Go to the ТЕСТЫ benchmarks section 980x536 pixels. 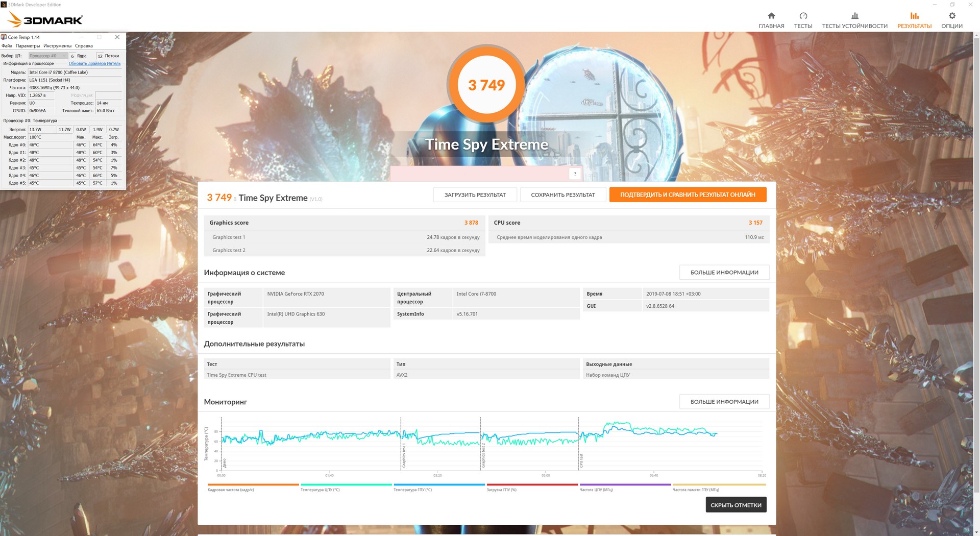click(803, 20)
